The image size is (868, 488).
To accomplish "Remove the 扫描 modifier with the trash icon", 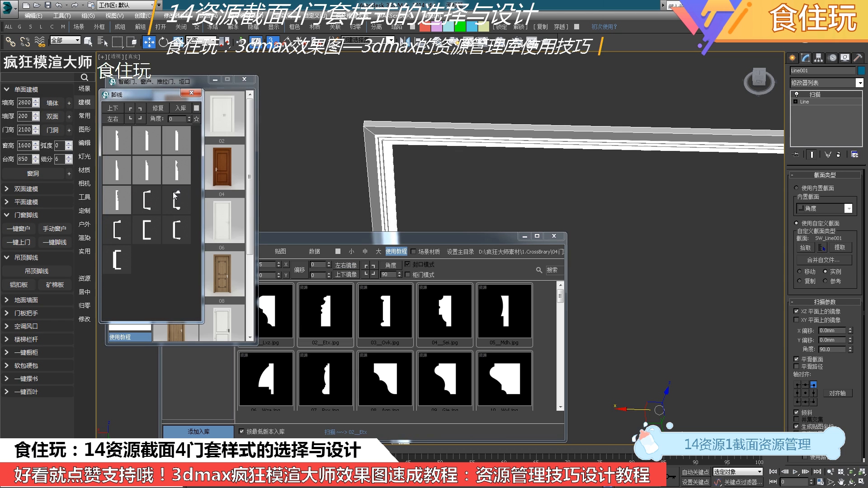I will click(x=840, y=154).
